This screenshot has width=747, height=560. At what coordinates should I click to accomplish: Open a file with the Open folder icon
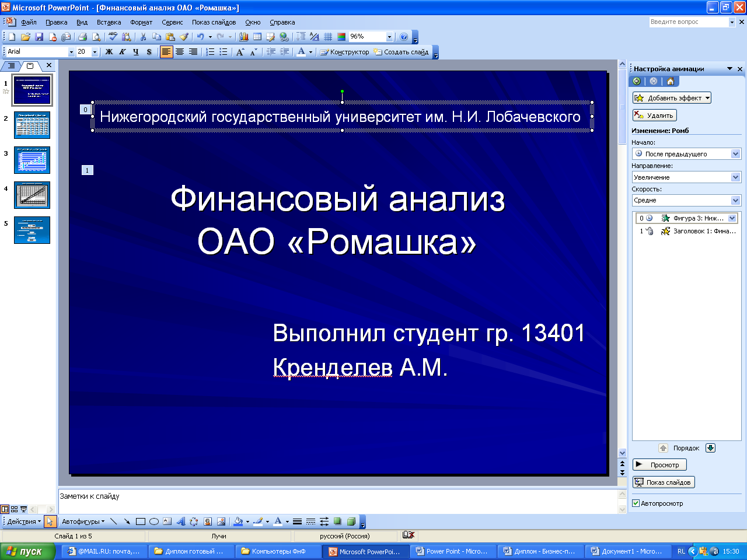[x=25, y=37]
